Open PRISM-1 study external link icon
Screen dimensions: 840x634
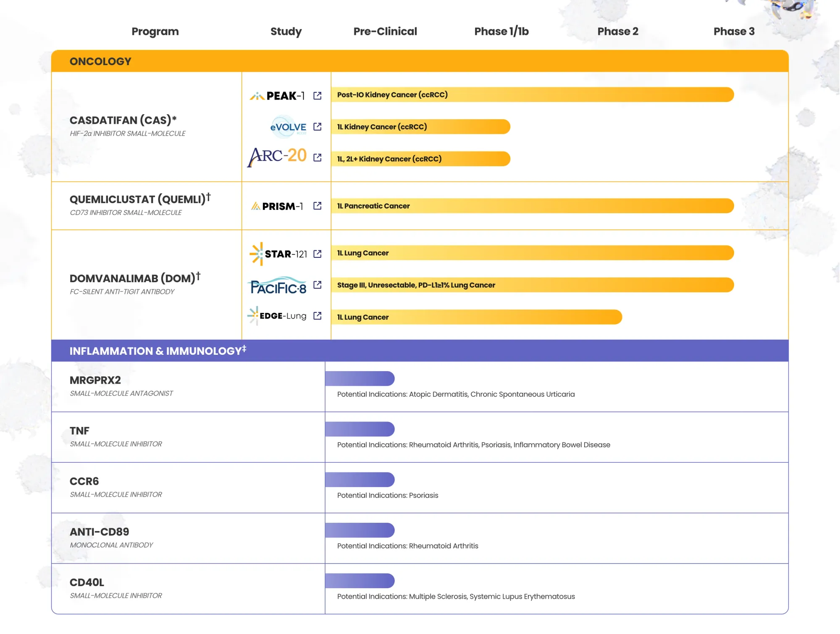coord(318,206)
